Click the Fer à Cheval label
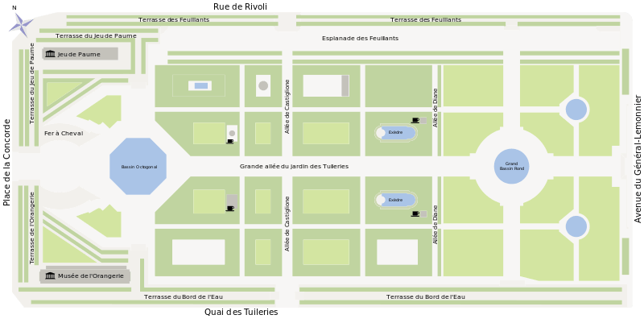The height and width of the screenshot is (319, 644). [64, 133]
